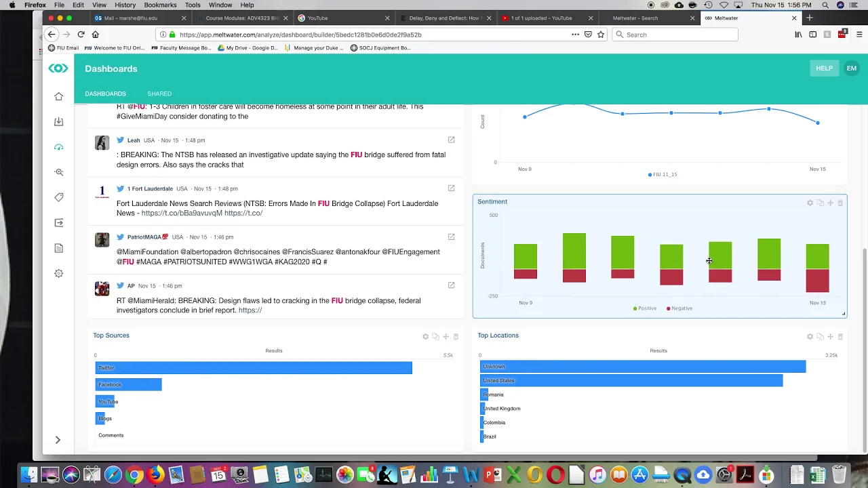Image resolution: width=868 pixels, height=488 pixels.
Task: Select the Dashboards gauge sidebar icon
Action: [58, 147]
